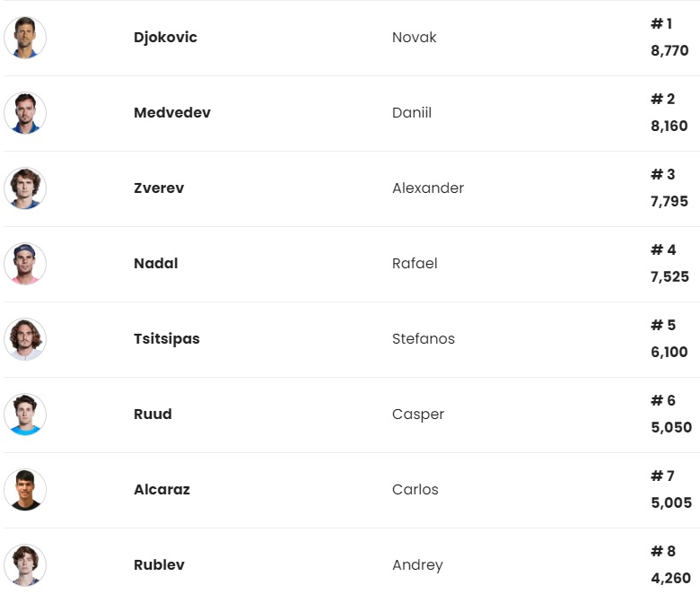Select Alcaraz's profile avatar
700x594 pixels.
pos(25,490)
